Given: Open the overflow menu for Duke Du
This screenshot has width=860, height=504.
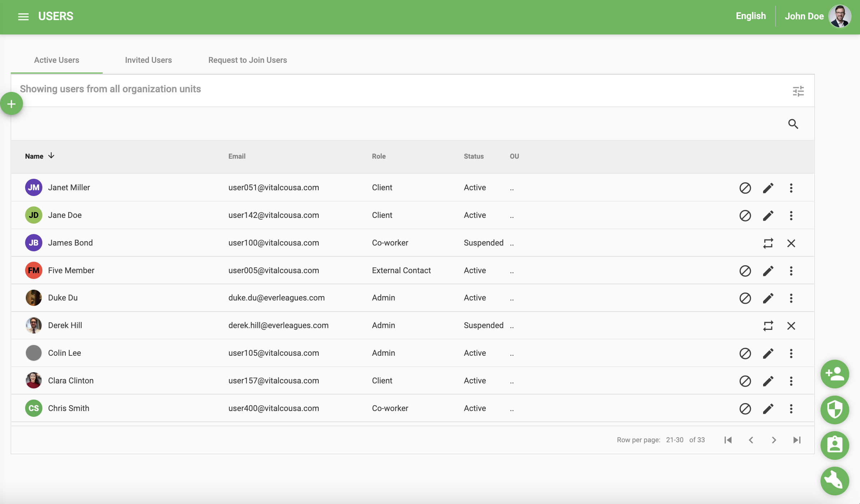Looking at the screenshot, I should tap(791, 298).
